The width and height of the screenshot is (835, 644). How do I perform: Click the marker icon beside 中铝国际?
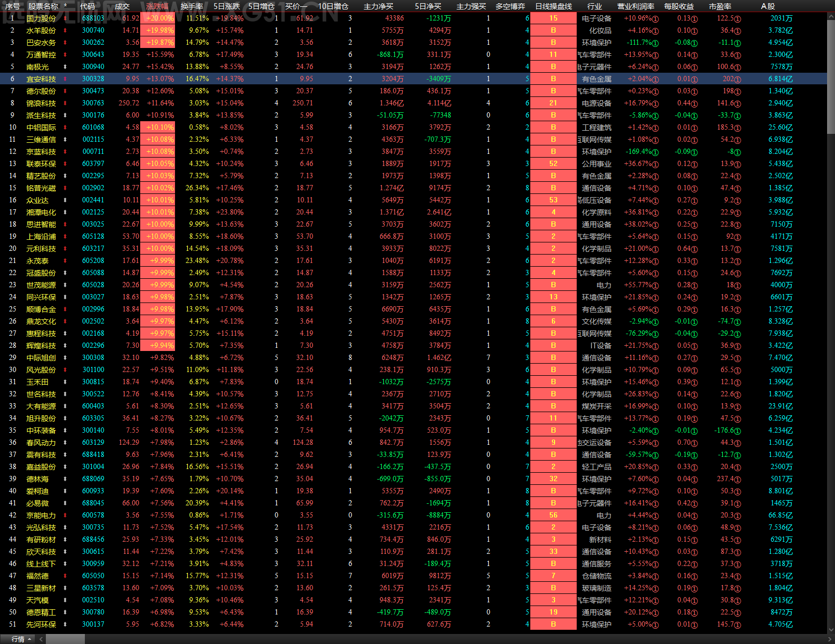coord(65,128)
